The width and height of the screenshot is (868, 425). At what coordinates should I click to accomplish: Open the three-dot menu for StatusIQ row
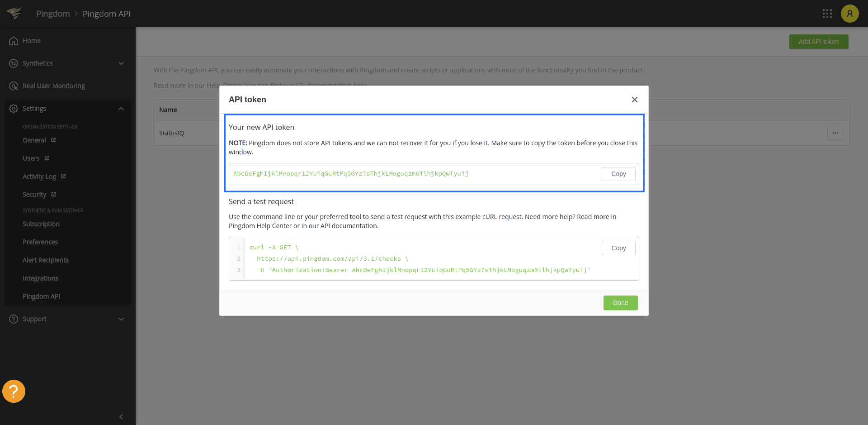pos(835,133)
